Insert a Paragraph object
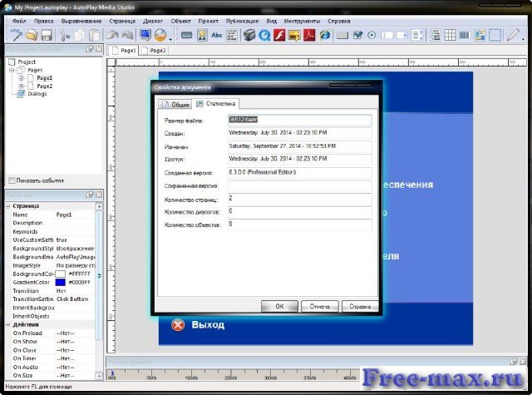The width and height of the screenshot is (532, 395). pos(232,35)
